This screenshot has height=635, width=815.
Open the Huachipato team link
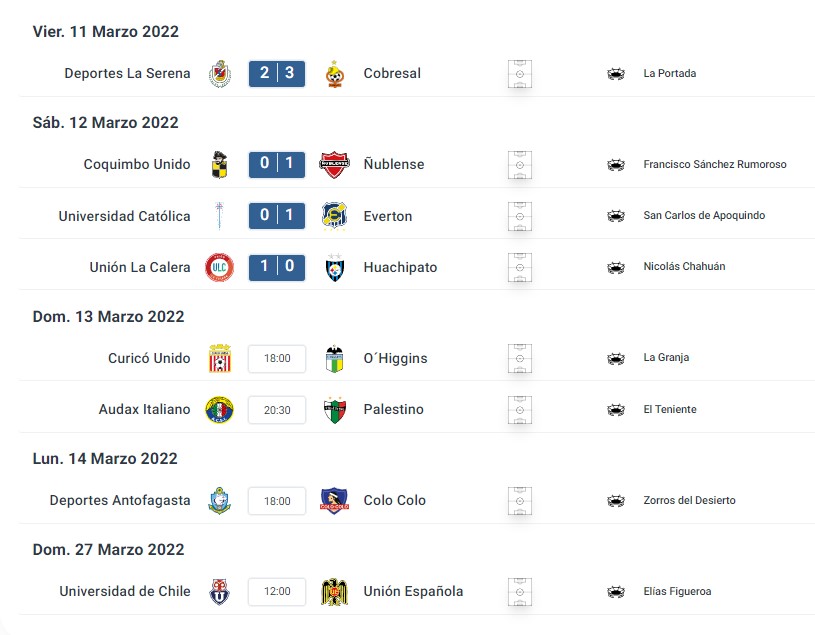click(400, 267)
